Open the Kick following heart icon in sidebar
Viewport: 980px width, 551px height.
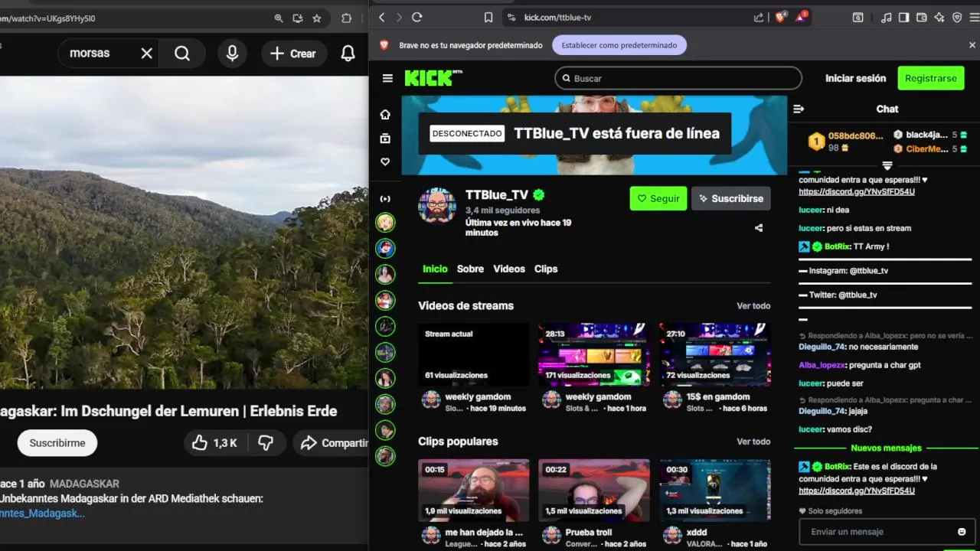[x=385, y=161]
